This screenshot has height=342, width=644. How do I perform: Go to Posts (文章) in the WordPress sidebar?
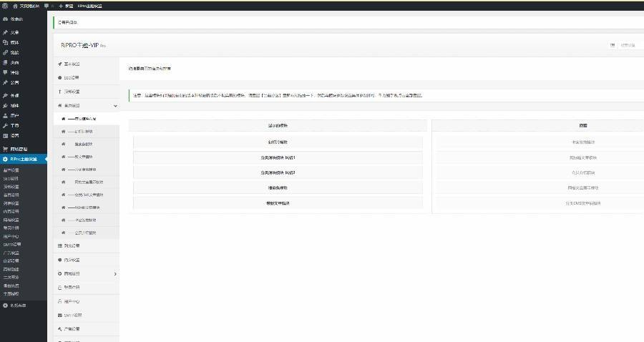[15, 32]
